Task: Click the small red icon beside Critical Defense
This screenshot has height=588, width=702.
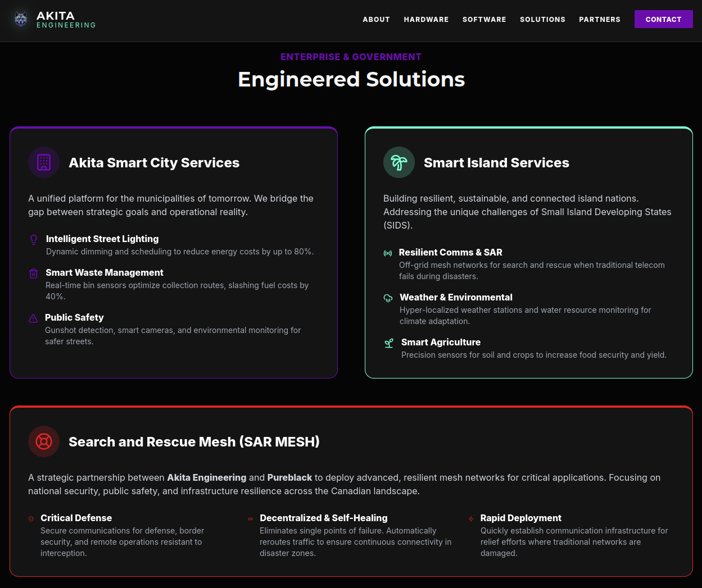Action: [x=31, y=519]
